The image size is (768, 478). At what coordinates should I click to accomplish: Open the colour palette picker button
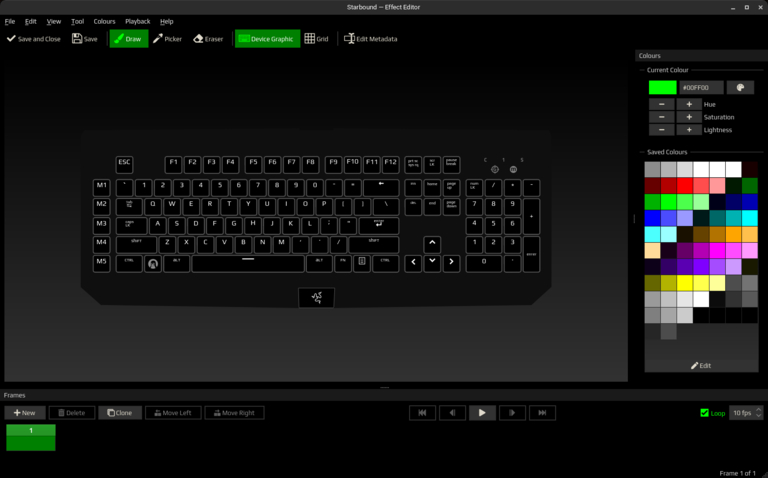click(x=740, y=88)
